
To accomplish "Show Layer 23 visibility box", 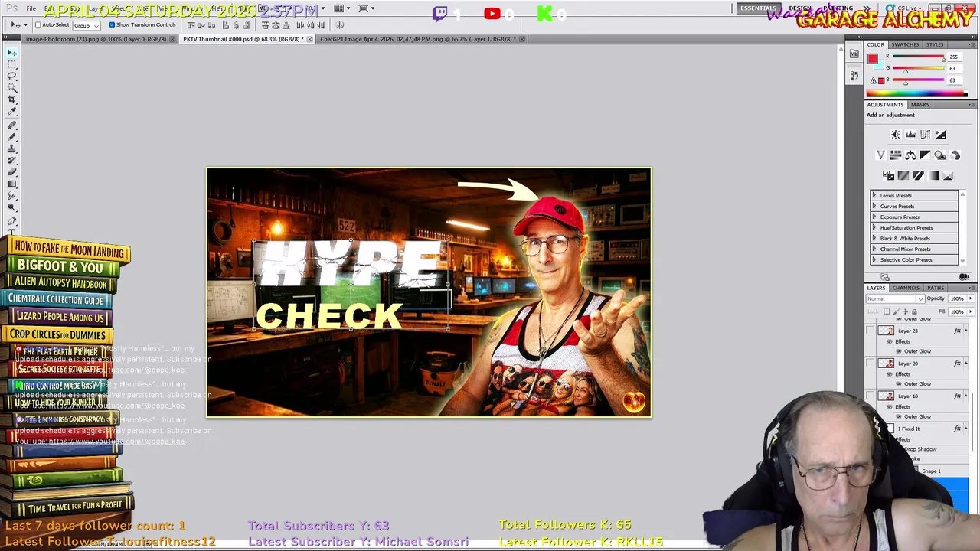I will pos(870,331).
